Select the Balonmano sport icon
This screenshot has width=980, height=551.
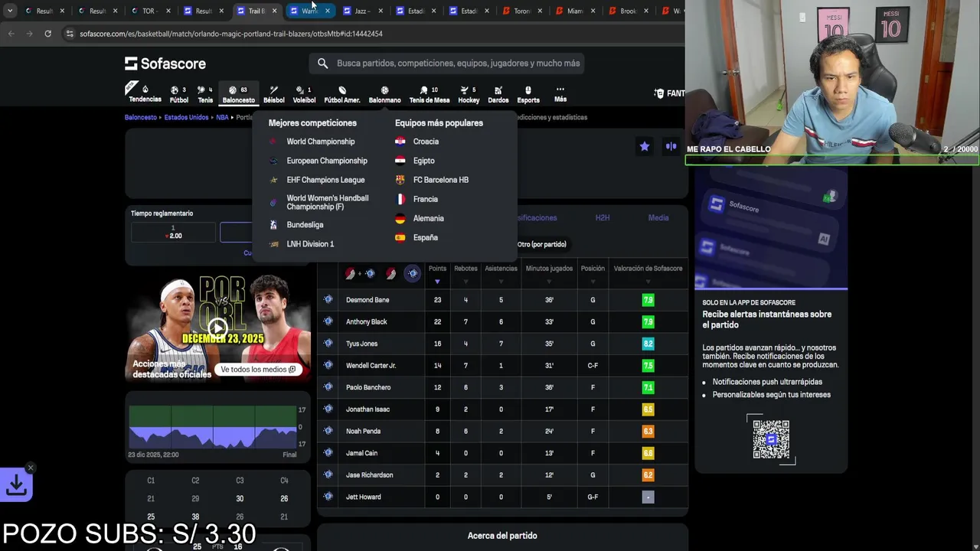tap(384, 94)
